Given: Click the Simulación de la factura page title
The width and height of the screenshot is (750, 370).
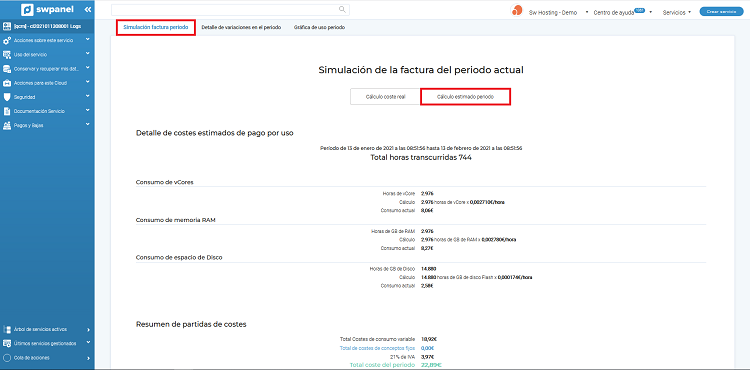Looking at the screenshot, I should pyautogui.click(x=421, y=70).
